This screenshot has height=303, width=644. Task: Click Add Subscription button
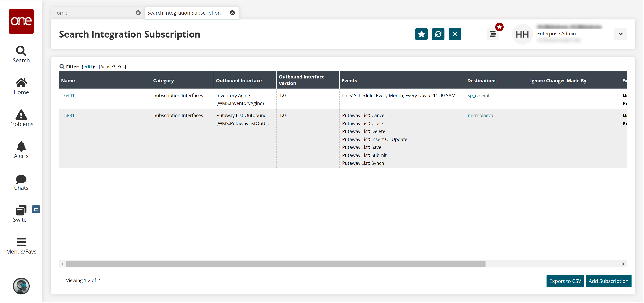tap(608, 281)
